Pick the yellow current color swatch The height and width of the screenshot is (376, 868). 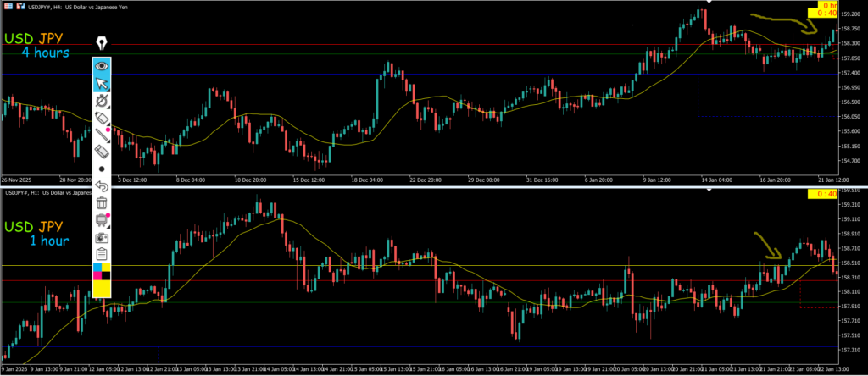tap(102, 289)
